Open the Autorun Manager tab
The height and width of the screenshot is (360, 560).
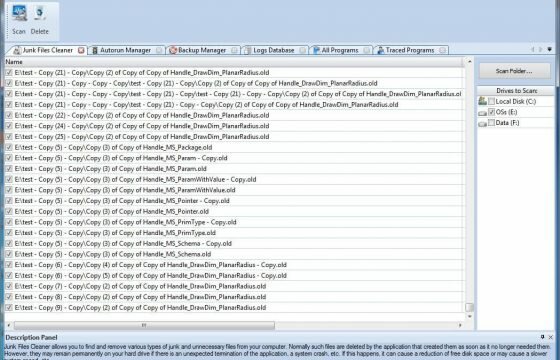(x=122, y=50)
